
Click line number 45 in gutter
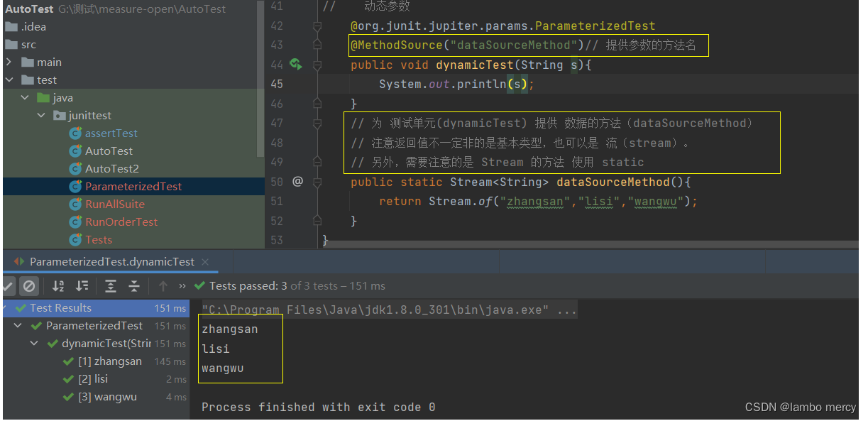pos(276,84)
